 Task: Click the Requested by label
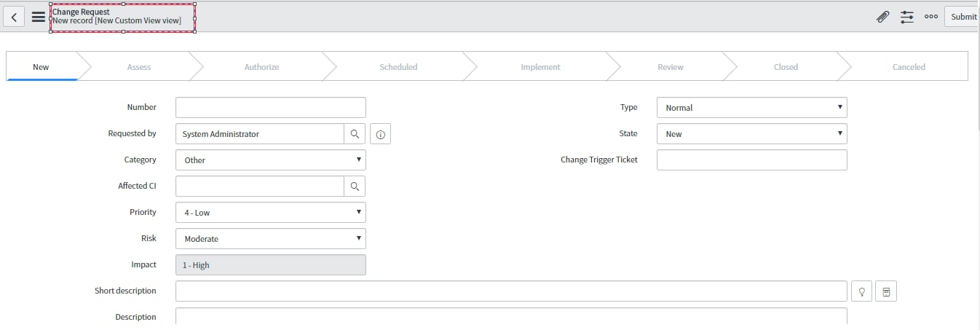pyautogui.click(x=132, y=134)
